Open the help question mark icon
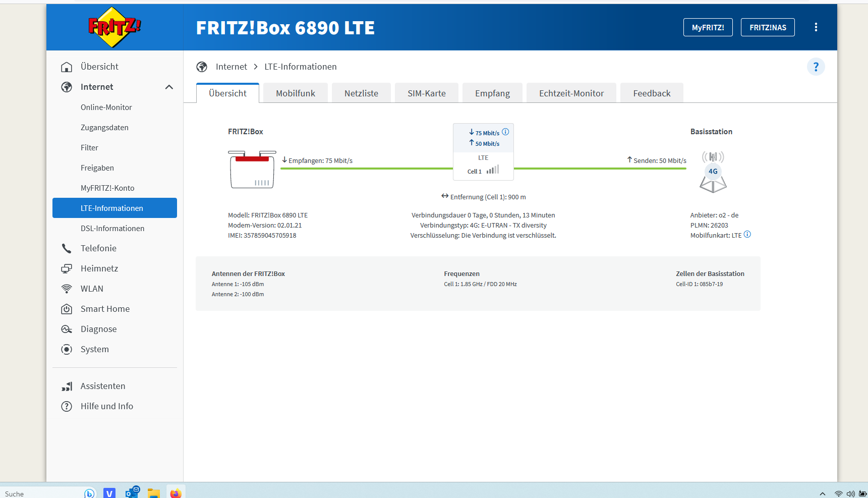The image size is (868, 498). point(816,67)
